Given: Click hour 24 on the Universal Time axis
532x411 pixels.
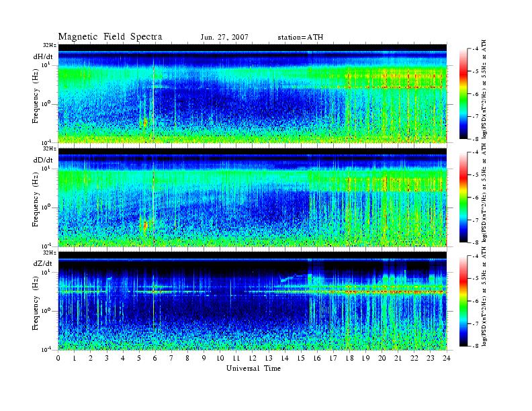Looking at the screenshot, I should (447, 358).
